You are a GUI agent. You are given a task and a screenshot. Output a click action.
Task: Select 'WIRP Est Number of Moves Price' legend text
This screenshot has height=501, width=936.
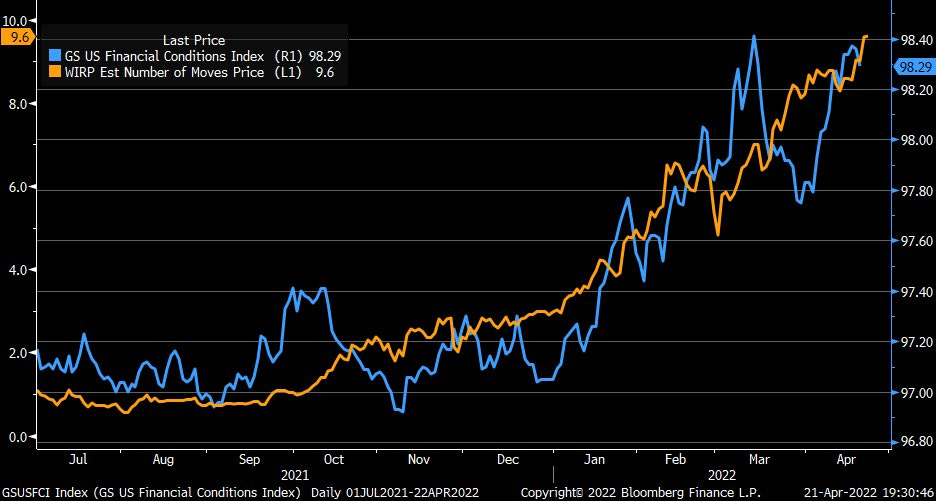pyautogui.click(x=165, y=72)
